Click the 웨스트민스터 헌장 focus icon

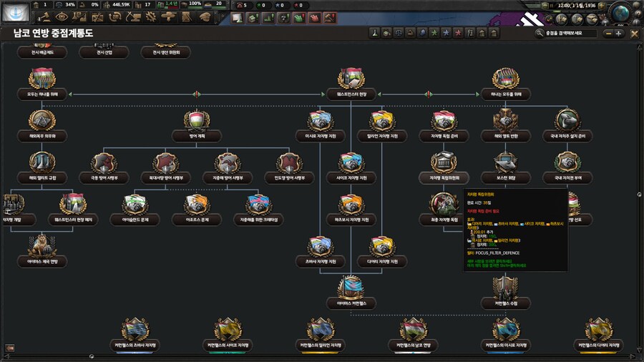(351, 79)
